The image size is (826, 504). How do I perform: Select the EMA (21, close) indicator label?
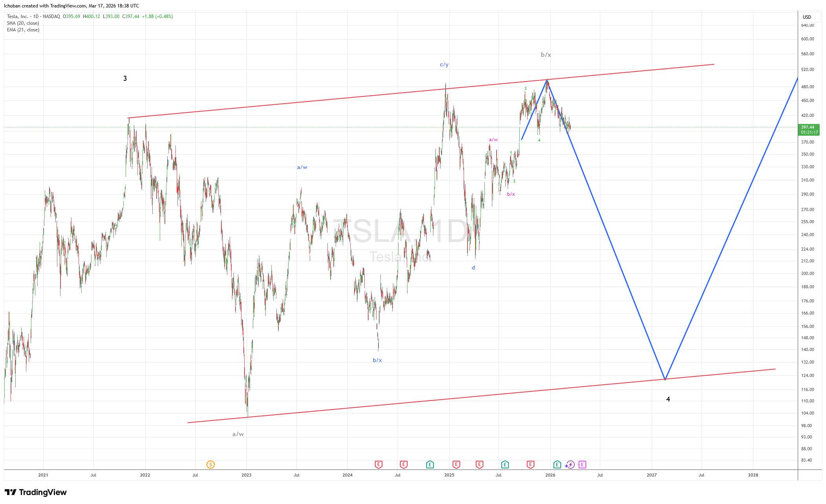(x=23, y=30)
